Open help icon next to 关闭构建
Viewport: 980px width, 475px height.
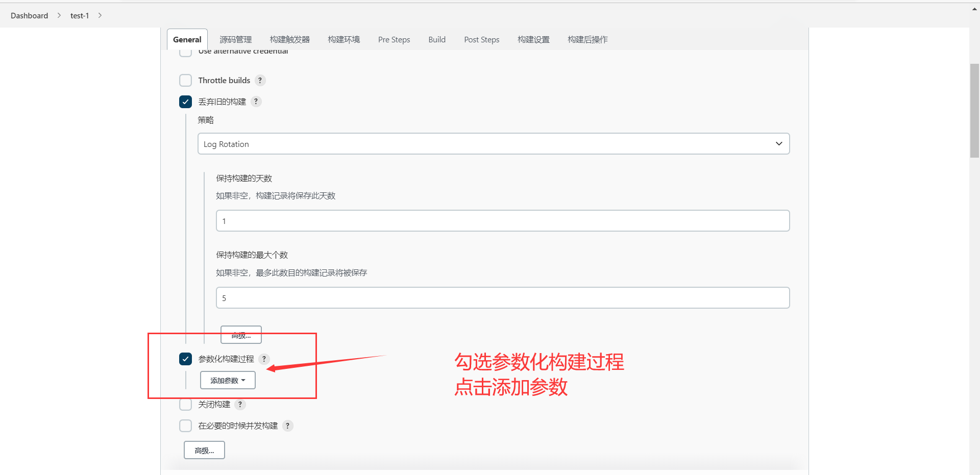pyautogui.click(x=240, y=405)
